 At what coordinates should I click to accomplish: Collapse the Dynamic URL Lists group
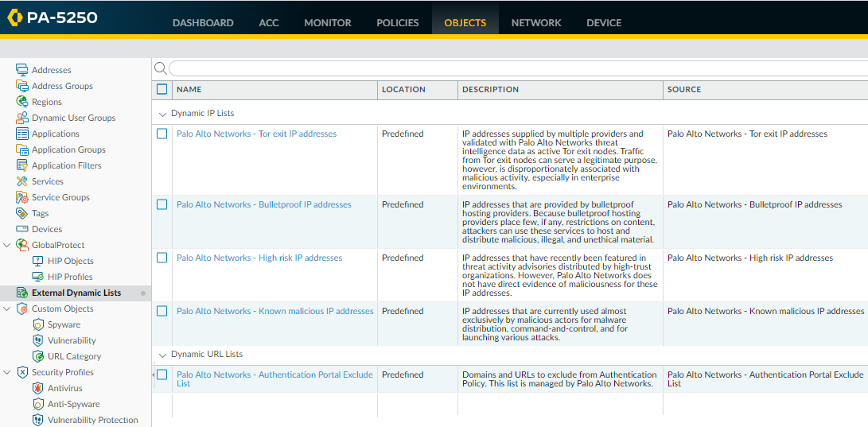point(163,355)
